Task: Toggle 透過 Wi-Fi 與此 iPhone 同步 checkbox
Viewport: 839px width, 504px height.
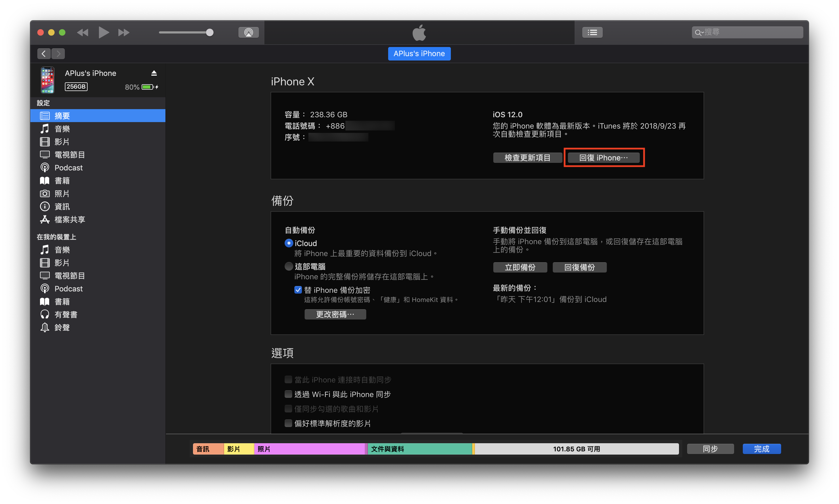Action: [288, 394]
